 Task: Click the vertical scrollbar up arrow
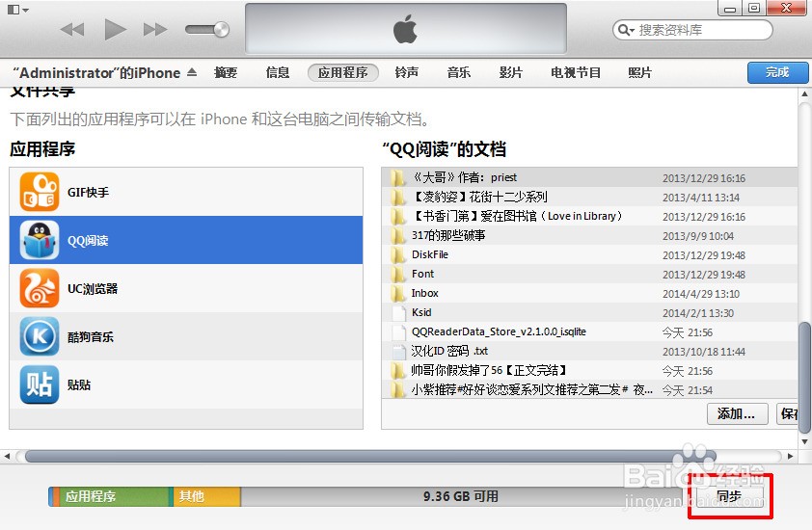coord(804,94)
